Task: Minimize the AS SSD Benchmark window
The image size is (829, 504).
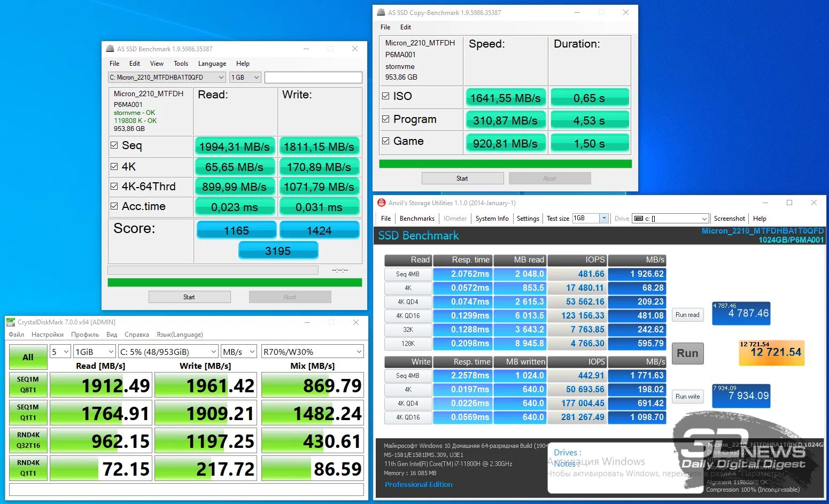Action: pyautogui.click(x=306, y=49)
